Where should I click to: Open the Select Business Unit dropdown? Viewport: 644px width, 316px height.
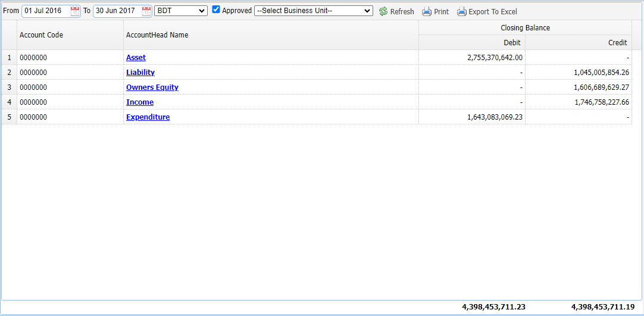point(314,11)
